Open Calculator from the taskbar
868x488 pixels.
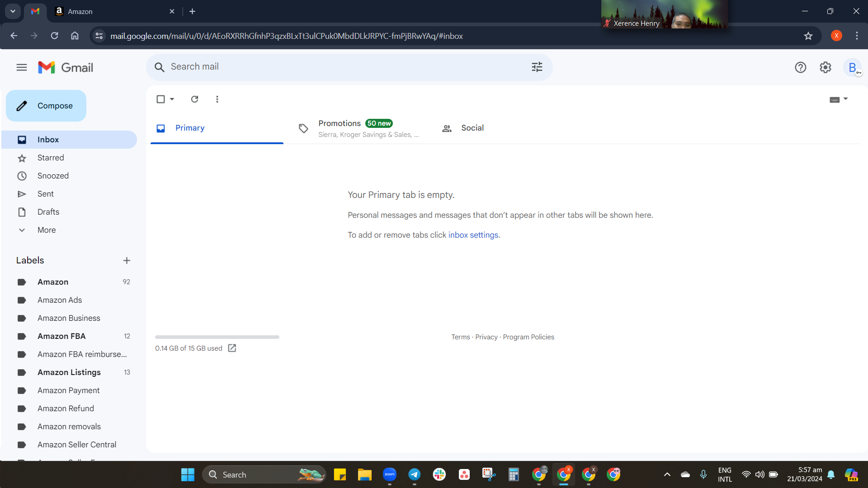514,474
